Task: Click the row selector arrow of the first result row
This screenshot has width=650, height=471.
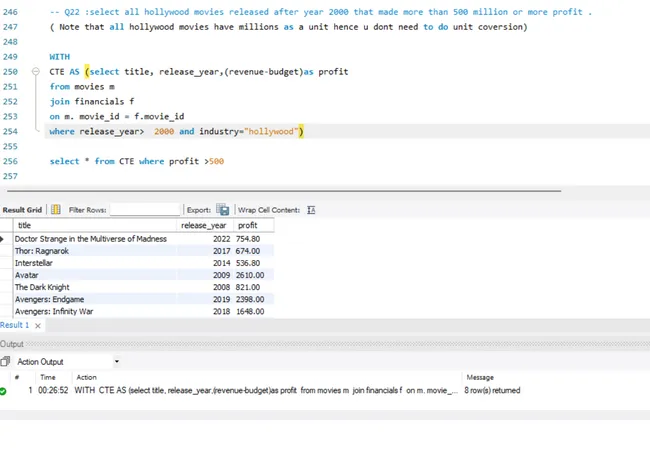Action: click(2, 239)
